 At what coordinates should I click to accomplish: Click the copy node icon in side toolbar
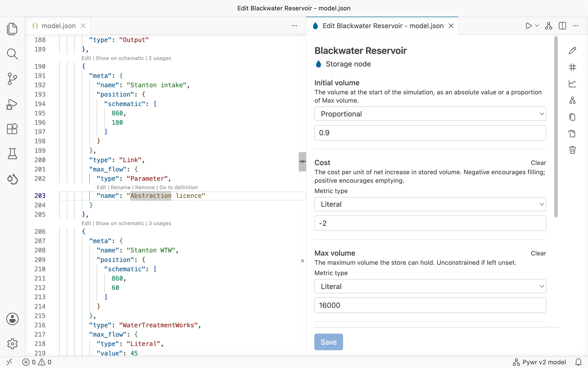572,117
